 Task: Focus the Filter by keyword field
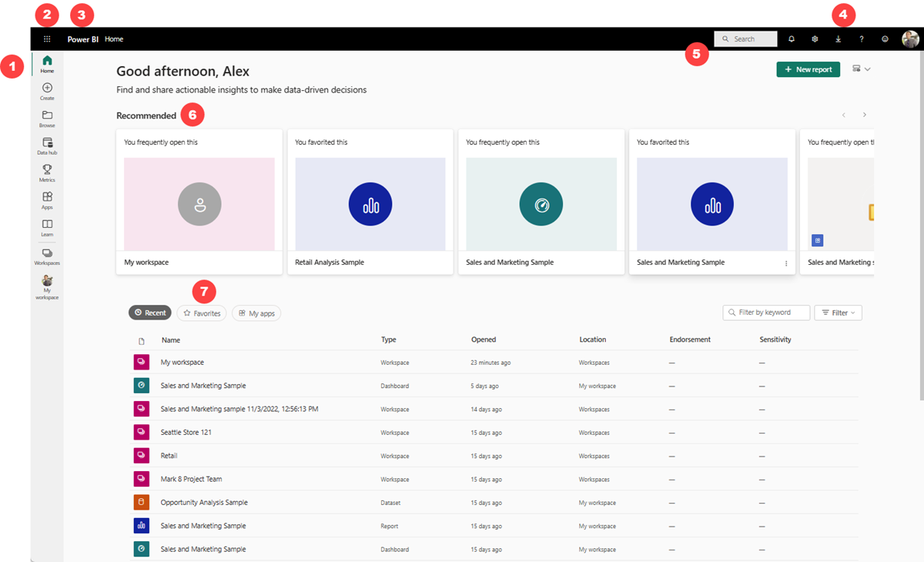tap(766, 313)
